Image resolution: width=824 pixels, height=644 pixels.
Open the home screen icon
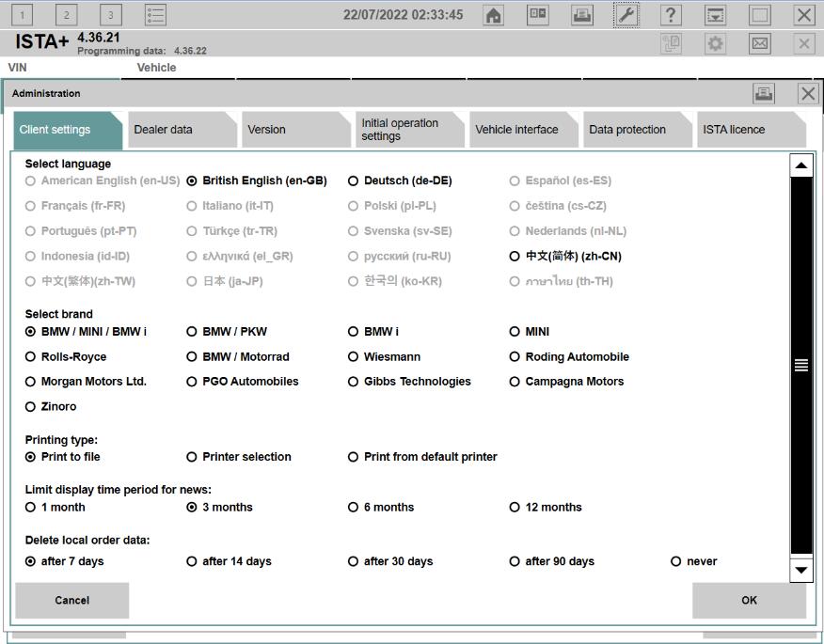pyautogui.click(x=493, y=15)
